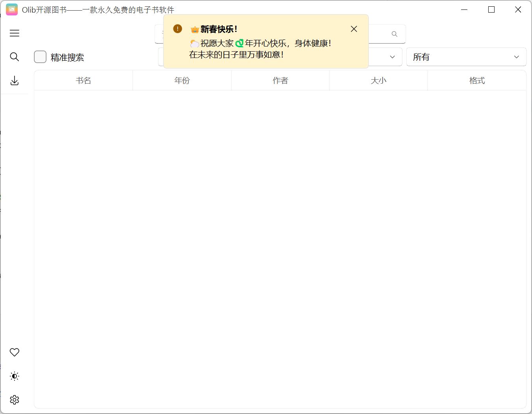Toggle light/dark theme with the brightness icon
This screenshot has width=532, height=414.
tap(14, 376)
